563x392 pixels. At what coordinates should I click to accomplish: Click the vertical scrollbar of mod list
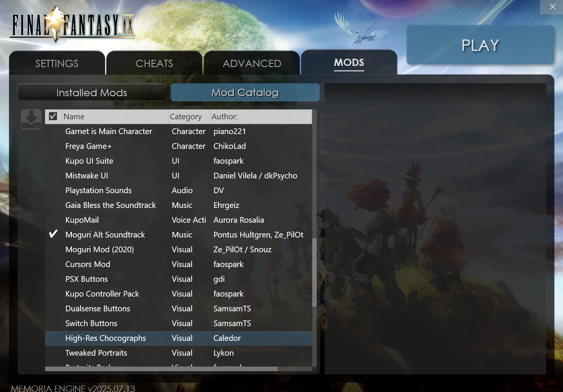click(314, 272)
